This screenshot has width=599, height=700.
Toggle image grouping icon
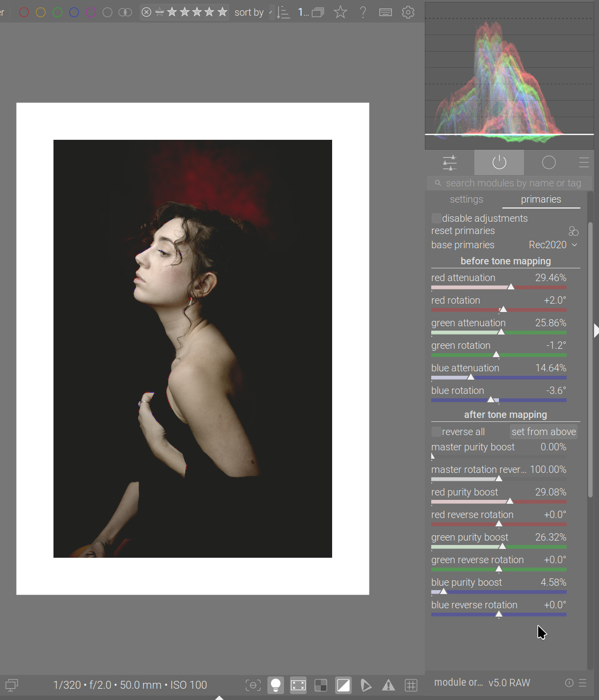pos(318,12)
